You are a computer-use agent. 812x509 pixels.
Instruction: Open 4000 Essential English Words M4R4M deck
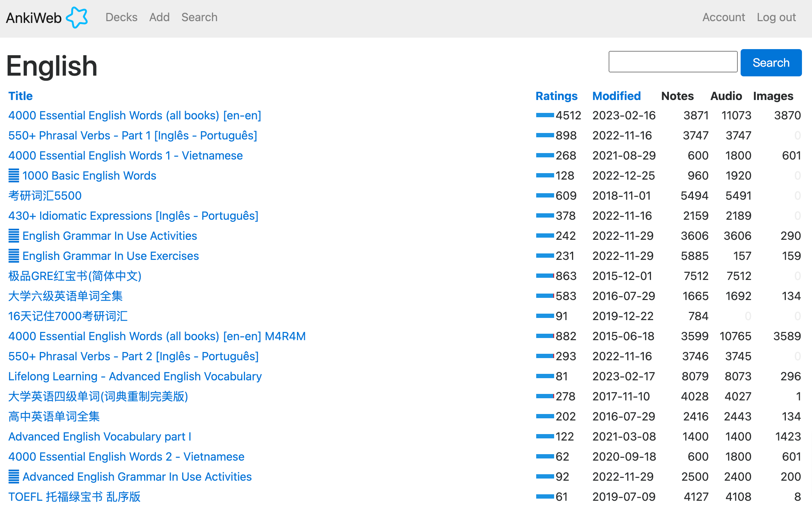coord(157,336)
